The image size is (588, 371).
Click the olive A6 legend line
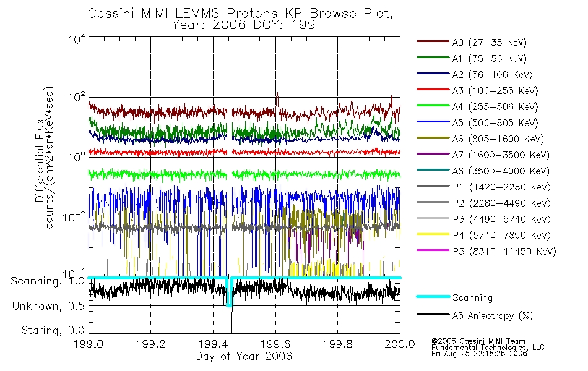pos(433,138)
